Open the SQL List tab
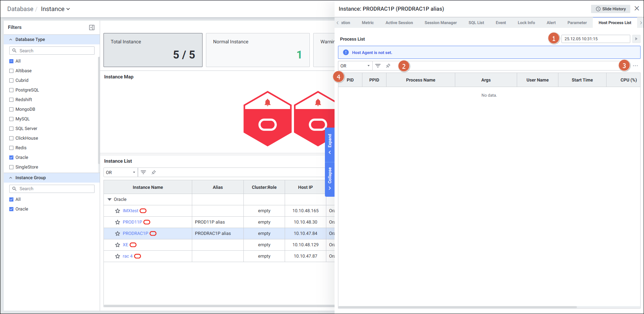644x314 pixels. click(x=476, y=23)
